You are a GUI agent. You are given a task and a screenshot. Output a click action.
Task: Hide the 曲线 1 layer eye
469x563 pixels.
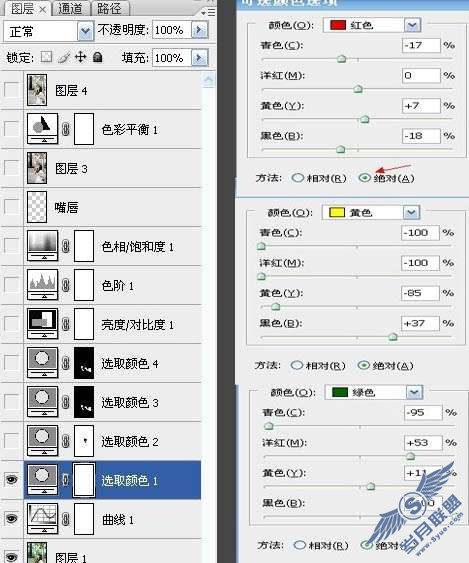(11, 518)
